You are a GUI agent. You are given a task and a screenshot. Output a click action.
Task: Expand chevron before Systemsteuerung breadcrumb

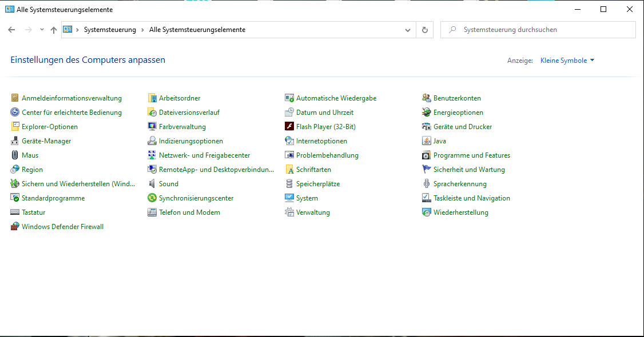tap(77, 30)
